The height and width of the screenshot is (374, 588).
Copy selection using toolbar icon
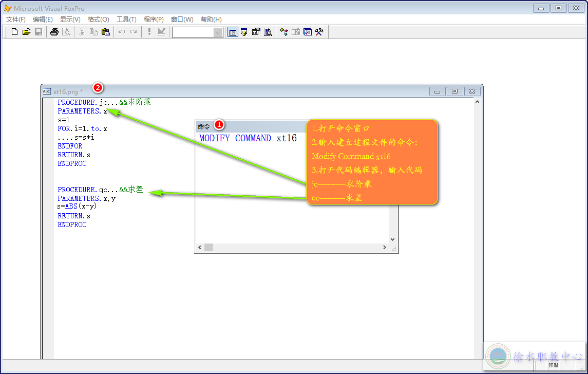click(94, 32)
